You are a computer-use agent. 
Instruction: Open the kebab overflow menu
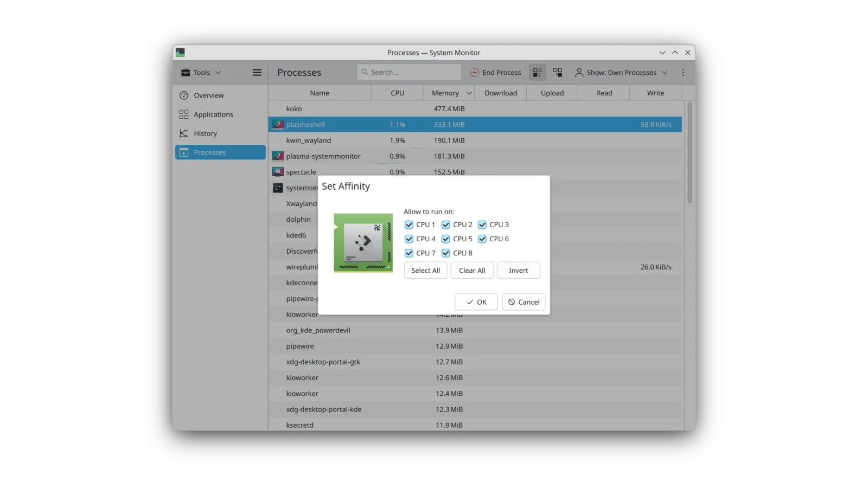click(683, 72)
